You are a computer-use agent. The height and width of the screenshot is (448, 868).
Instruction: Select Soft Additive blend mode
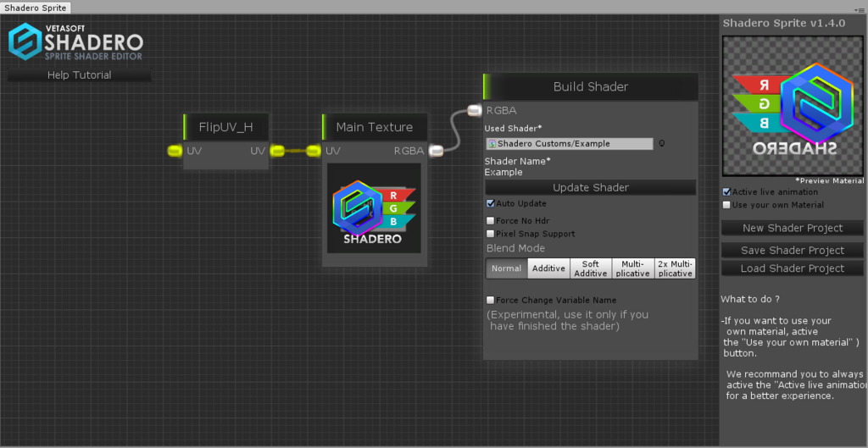[x=591, y=268]
